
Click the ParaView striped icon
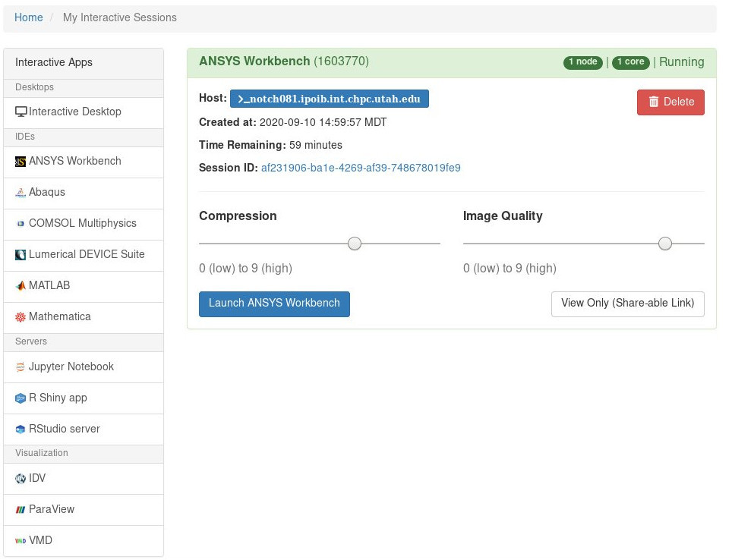point(21,510)
